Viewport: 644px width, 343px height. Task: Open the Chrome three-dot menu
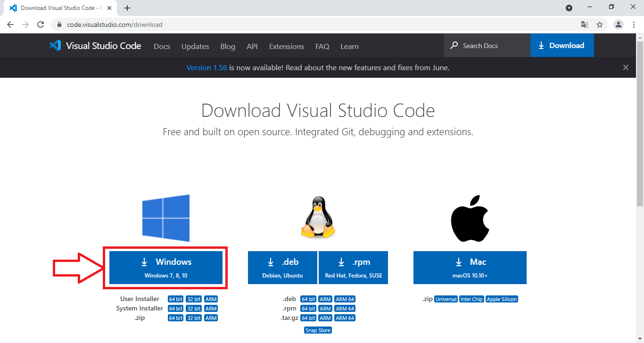(x=634, y=24)
